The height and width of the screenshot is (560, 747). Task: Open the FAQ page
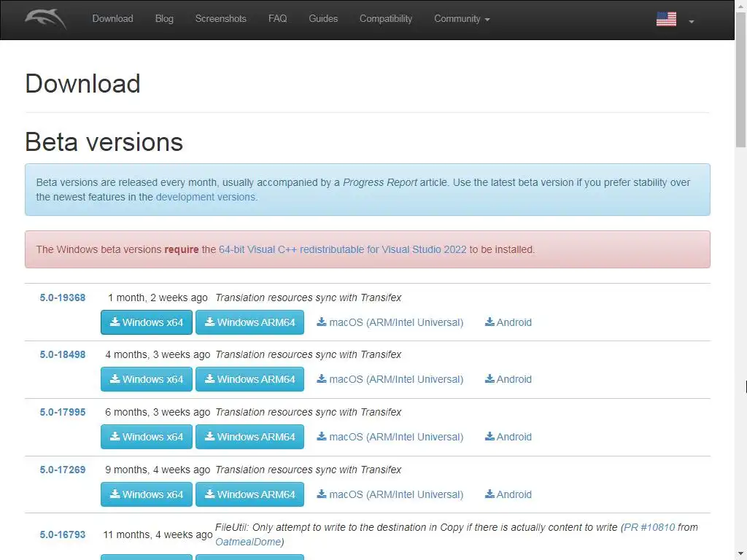(277, 18)
